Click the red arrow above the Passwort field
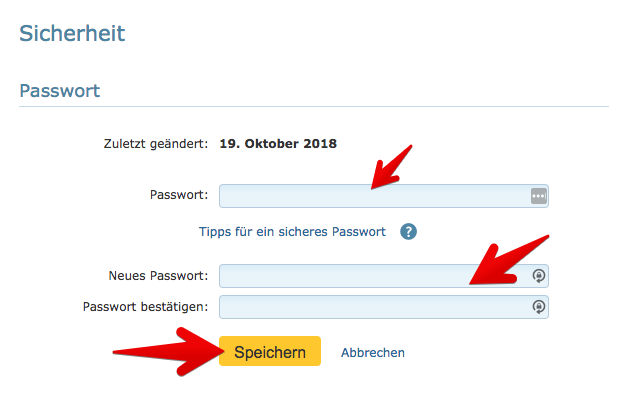640x418 pixels. 392,167
